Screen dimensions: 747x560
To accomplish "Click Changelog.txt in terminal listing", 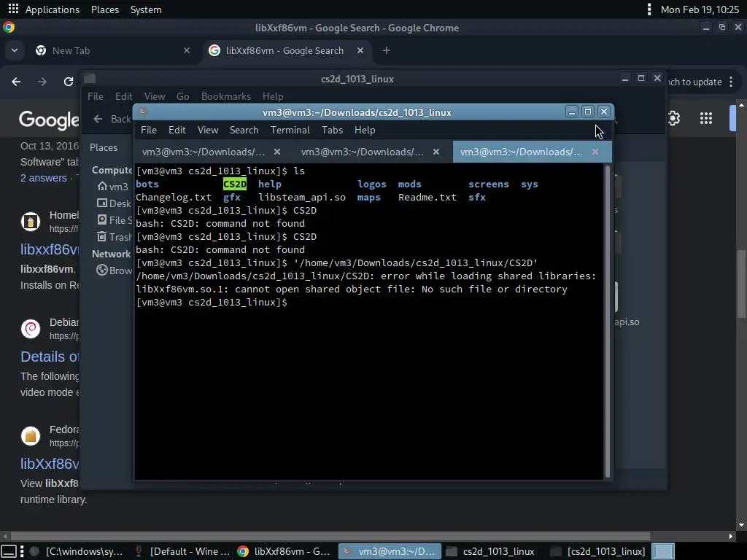I will point(174,198).
